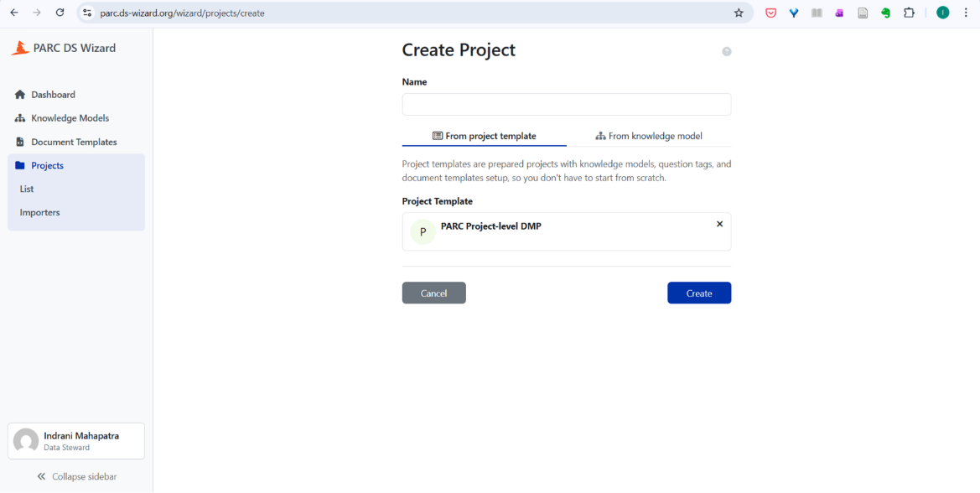The width and height of the screenshot is (980, 493).
Task: Focus the project Name input field
Action: (567, 104)
